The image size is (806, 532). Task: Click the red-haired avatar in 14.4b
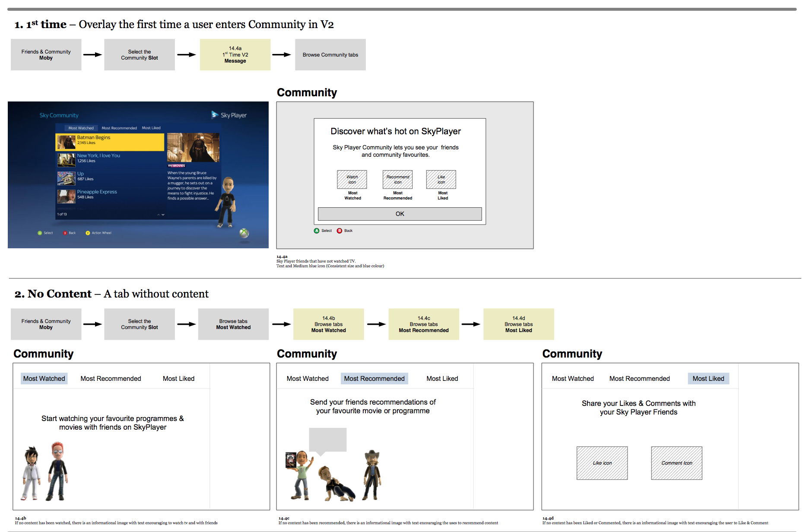click(x=57, y=471)
